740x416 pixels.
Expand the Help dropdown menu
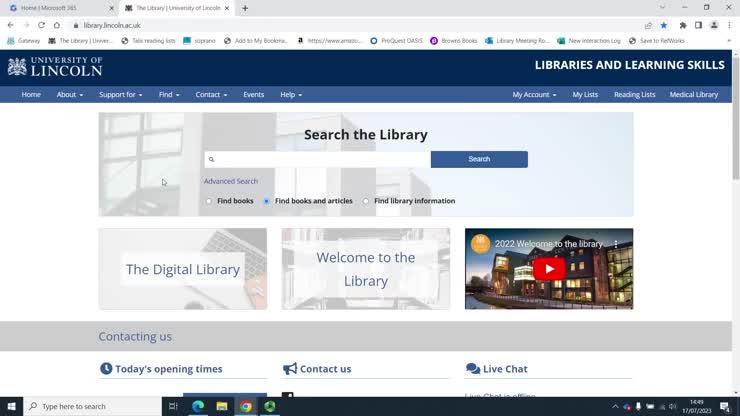[291, 94]
